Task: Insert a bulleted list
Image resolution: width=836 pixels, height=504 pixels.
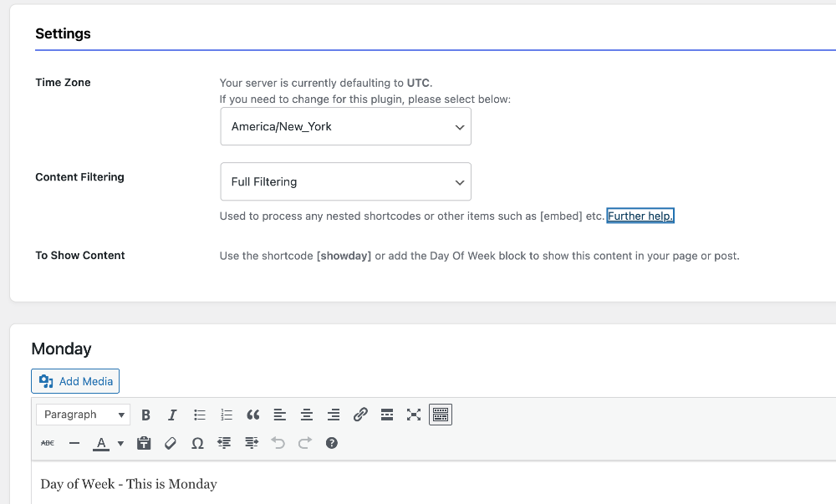Action: (200, 415)
